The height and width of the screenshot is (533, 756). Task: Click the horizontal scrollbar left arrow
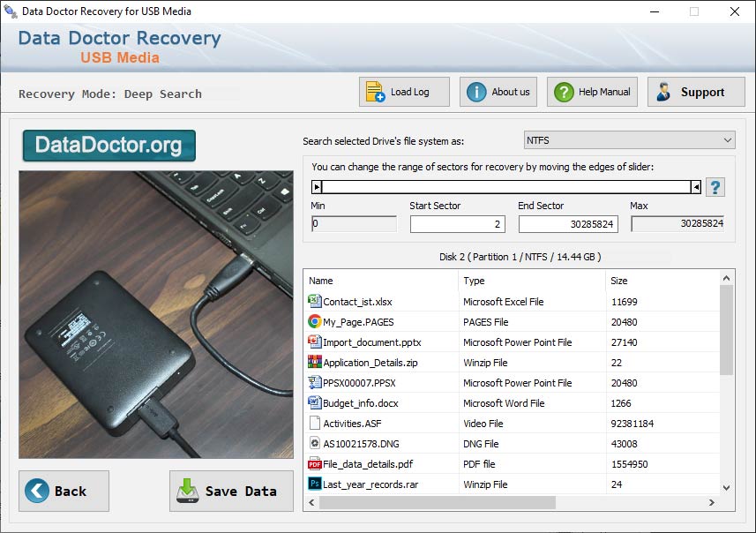311,503
